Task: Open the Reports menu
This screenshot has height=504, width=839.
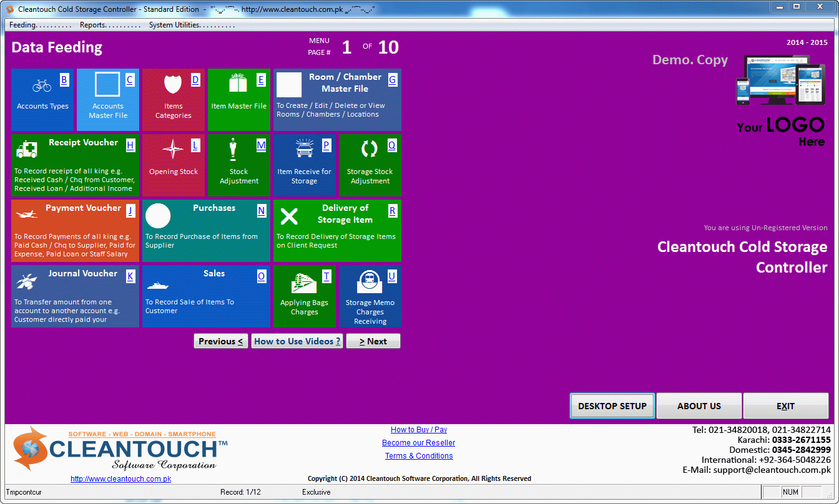Action: tap(110, 25)
